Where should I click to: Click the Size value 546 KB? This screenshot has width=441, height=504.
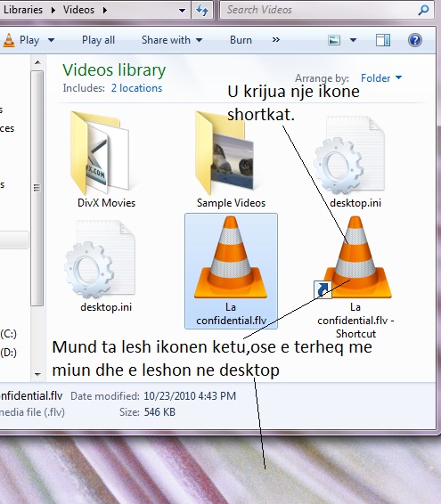click(x=159, y=411)
